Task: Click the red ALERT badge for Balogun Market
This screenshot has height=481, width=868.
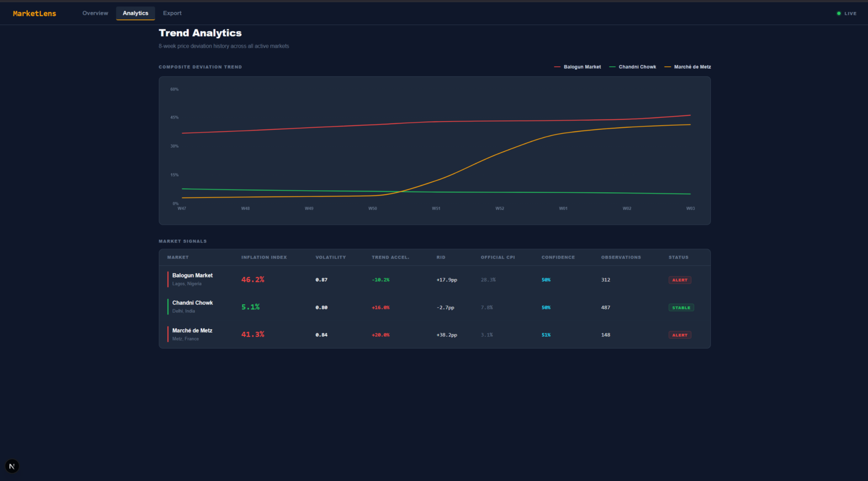Action: (x=679, y=280)
